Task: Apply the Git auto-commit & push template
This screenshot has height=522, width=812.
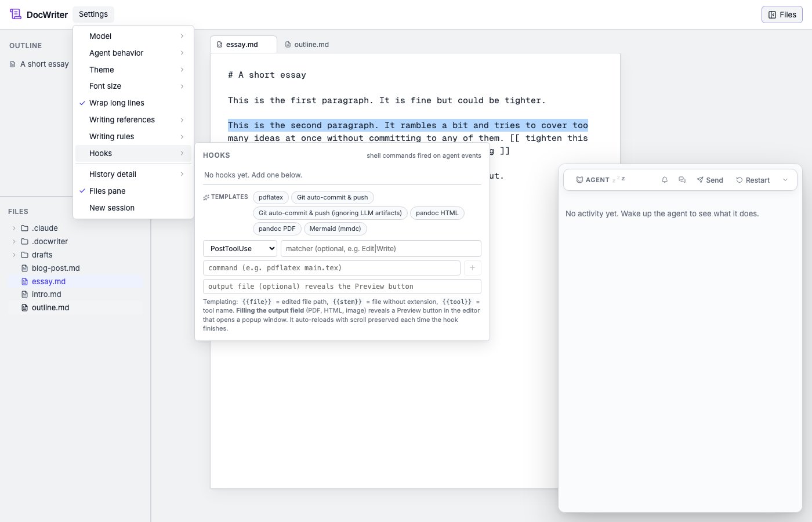Action: 332,197
